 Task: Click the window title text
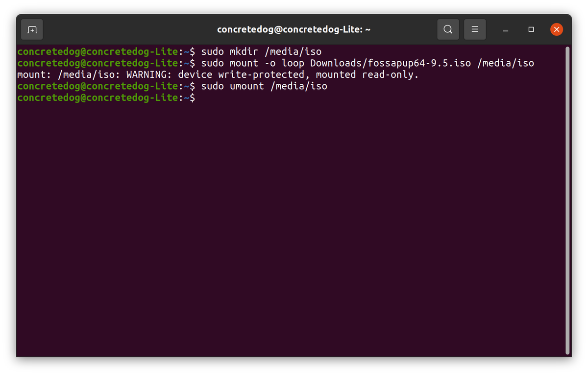click(x=294, y=29)
